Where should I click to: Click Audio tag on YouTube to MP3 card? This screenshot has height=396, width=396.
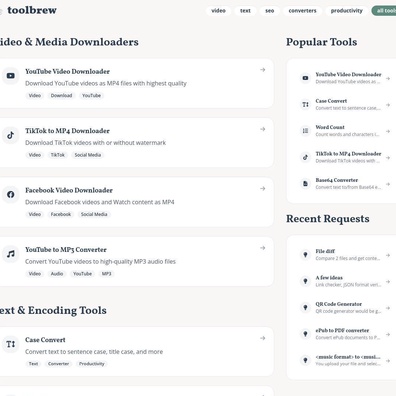tap(57, 273)
